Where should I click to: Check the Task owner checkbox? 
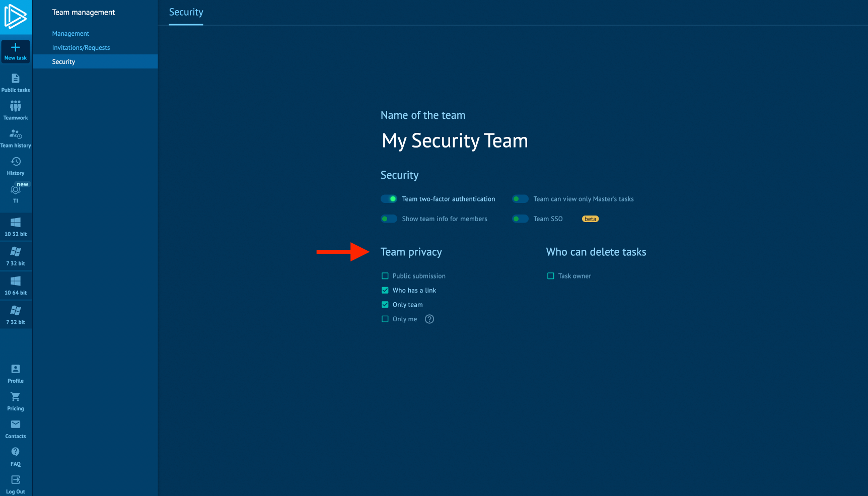(551, 276)
